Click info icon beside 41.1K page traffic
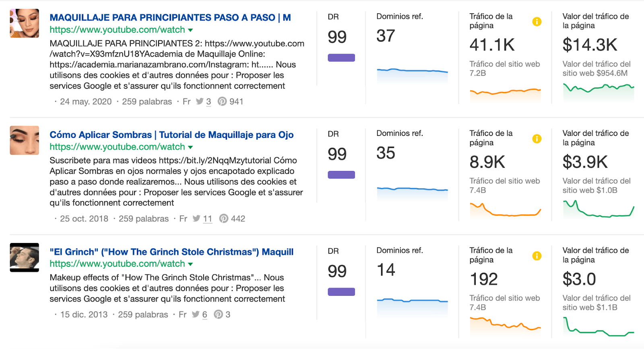644x349 pixels. [x=537, y=22]
